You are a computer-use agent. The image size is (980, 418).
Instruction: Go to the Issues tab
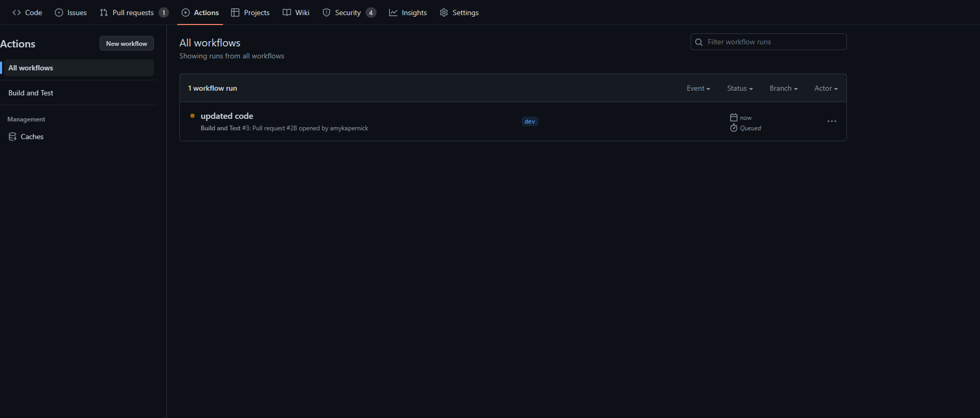coord(71,13)
